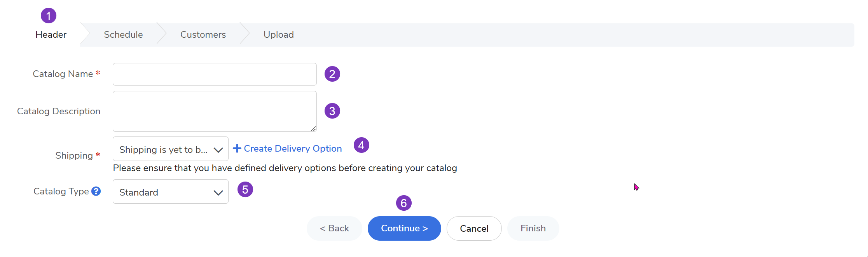The height and width of the screenshot is (257, 868).
Task: Click the Back button
Action: tap(334, 229)
